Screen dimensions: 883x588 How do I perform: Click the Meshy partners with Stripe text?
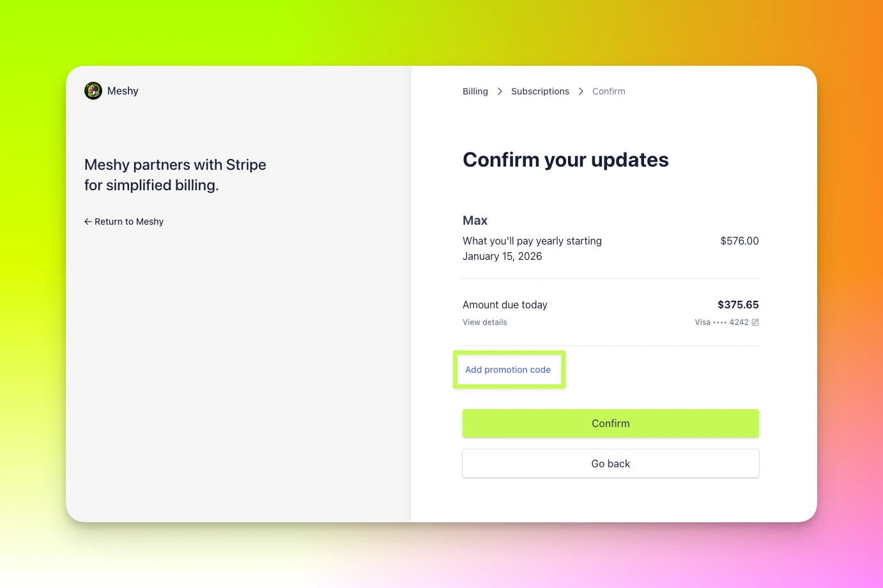tap(175, 175)
